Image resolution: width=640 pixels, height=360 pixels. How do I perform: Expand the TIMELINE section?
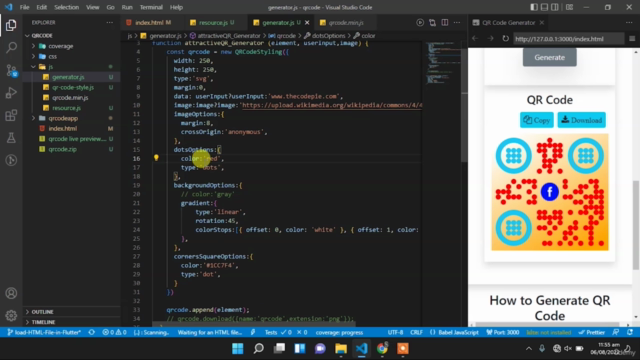(42, 322)
